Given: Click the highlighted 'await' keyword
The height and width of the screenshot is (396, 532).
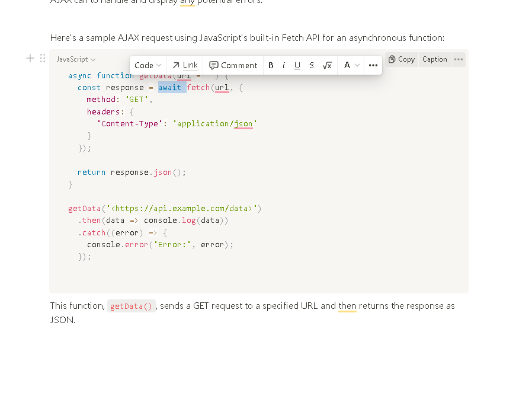Looking at the screenshot, I should click(169, 88).
